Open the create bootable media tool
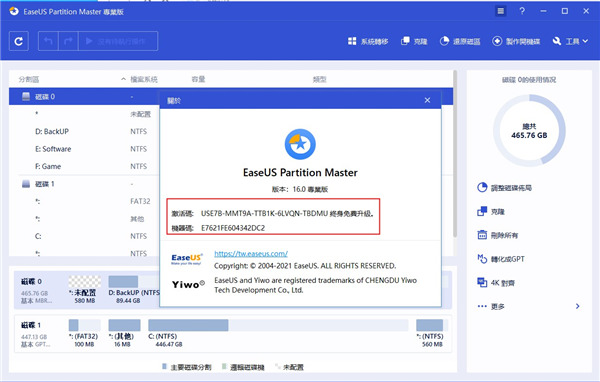The width and height of the screenshot is (600, 382). point(516,41)
